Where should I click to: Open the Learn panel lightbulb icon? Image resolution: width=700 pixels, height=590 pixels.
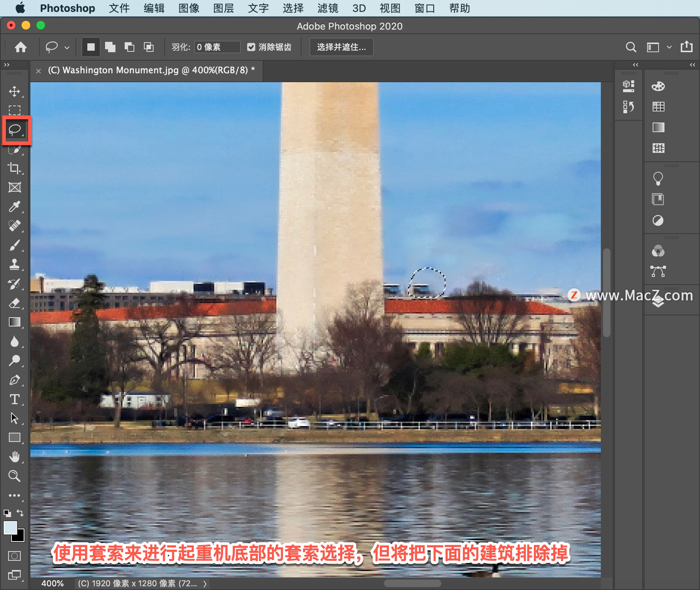(658, 179)
